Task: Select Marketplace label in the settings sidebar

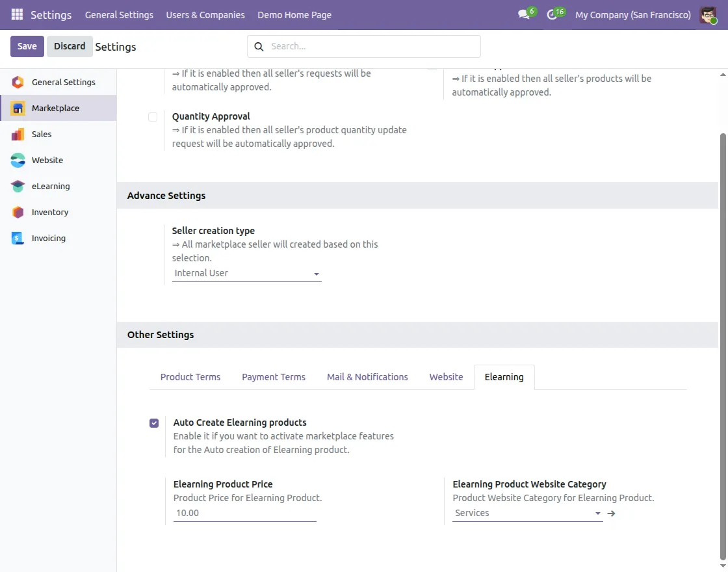Action: tap(55, 108)
